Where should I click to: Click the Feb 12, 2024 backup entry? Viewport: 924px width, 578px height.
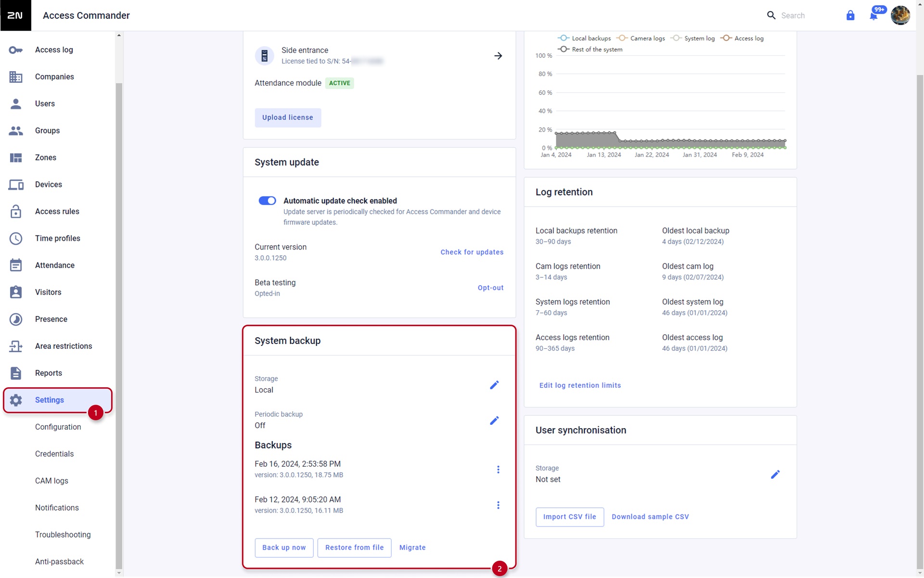click(x=298, y=505)
